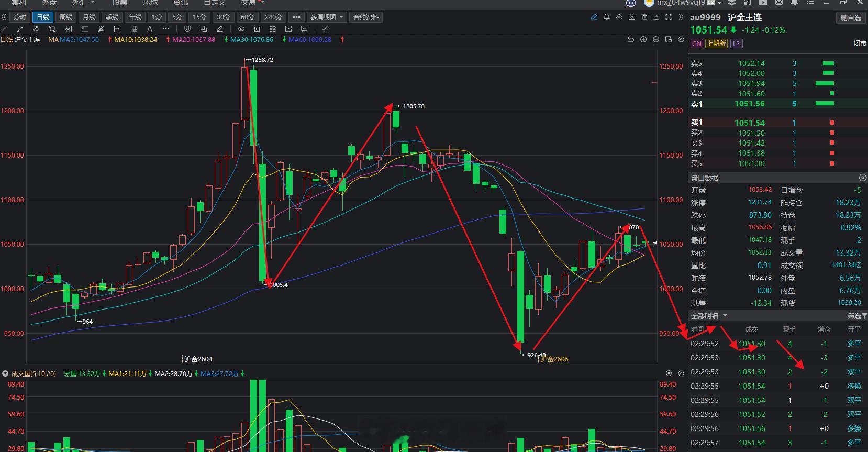Click the L2 level tag

[x=736, y=43]
